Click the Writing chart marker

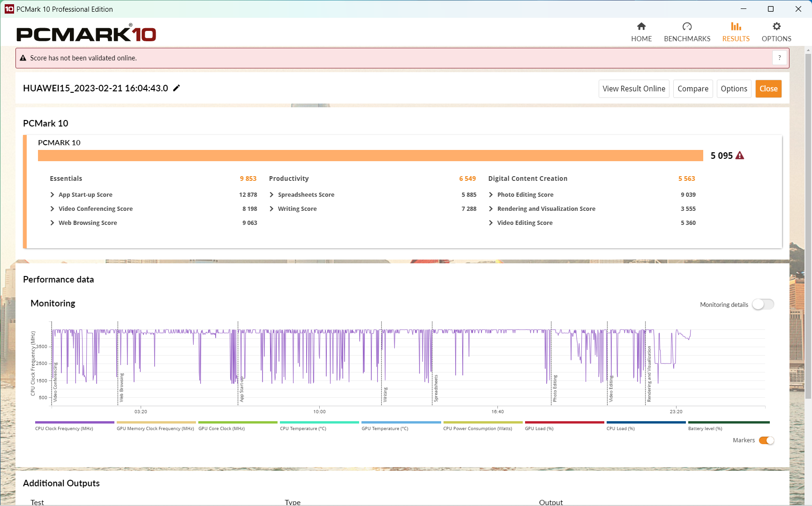[385, 394]
